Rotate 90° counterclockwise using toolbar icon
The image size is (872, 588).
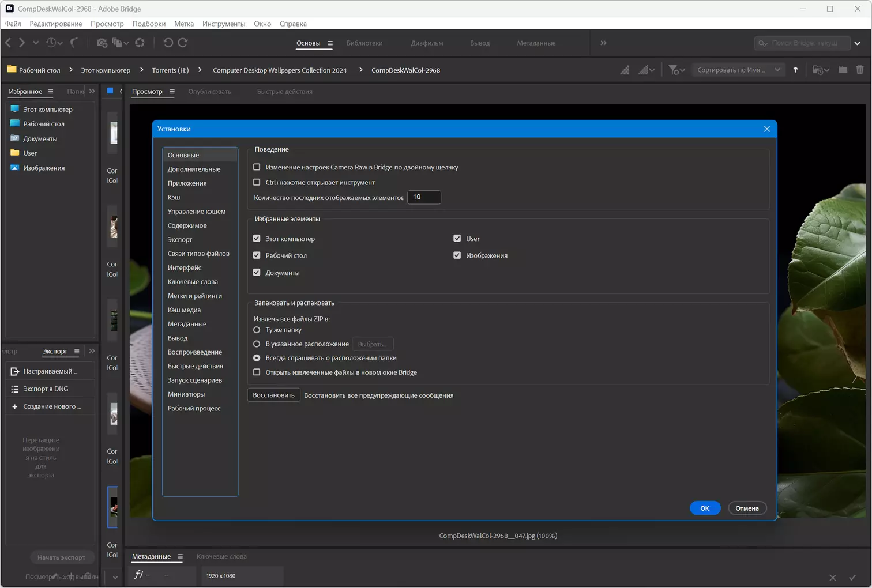pyautogui.click(x=168, y=43)
